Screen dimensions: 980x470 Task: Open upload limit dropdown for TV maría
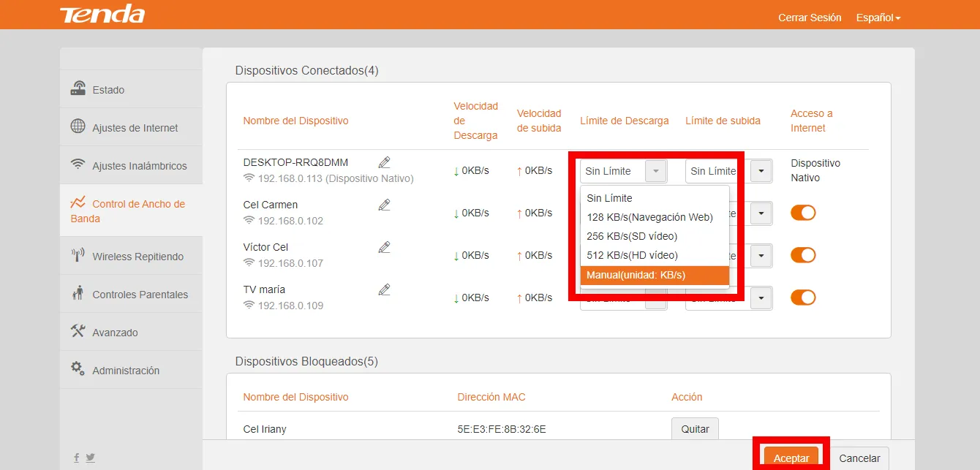pyautogui.click(x=761, y=298)
